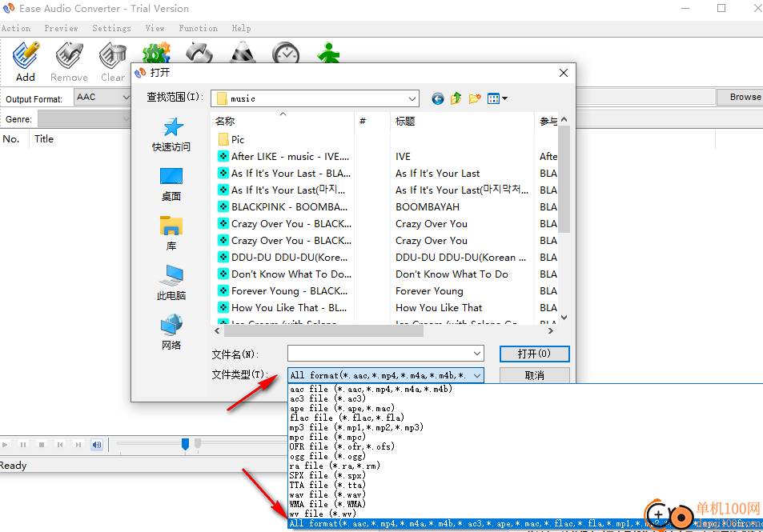Expand the music look-in folder dropdown

[x=412, y=98]
